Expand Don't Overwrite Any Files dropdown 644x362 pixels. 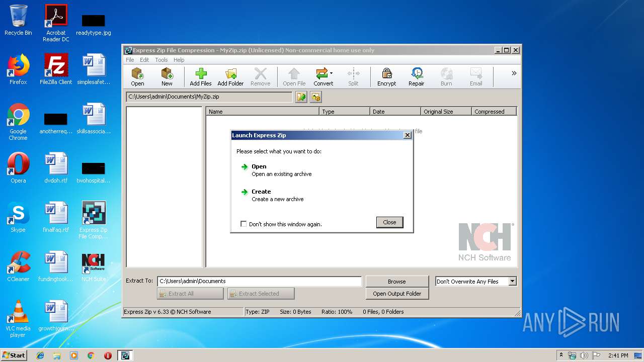[512, 282]
